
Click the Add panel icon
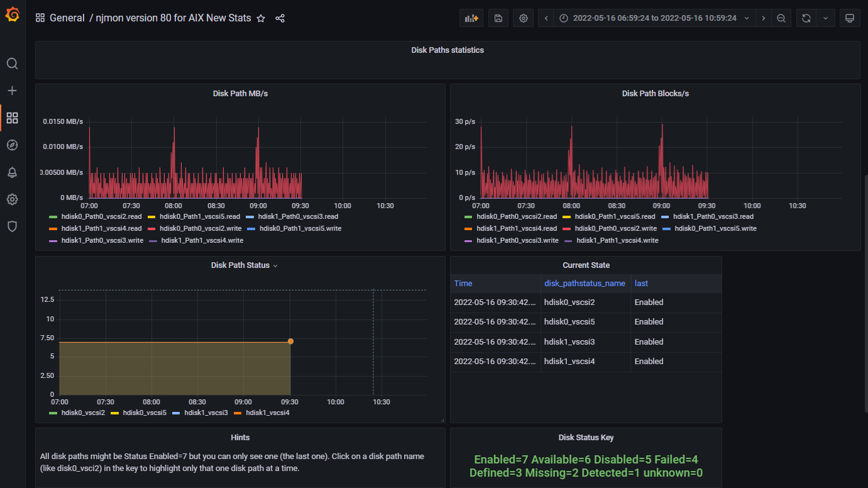tap(471, 18)
